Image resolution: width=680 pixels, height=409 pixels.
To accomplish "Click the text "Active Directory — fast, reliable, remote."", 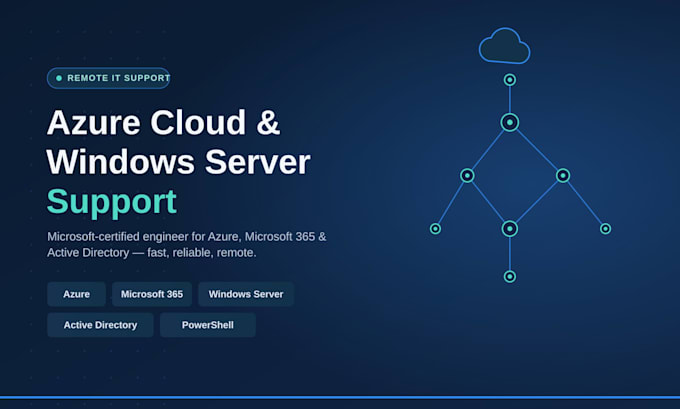I will point(152,252).
